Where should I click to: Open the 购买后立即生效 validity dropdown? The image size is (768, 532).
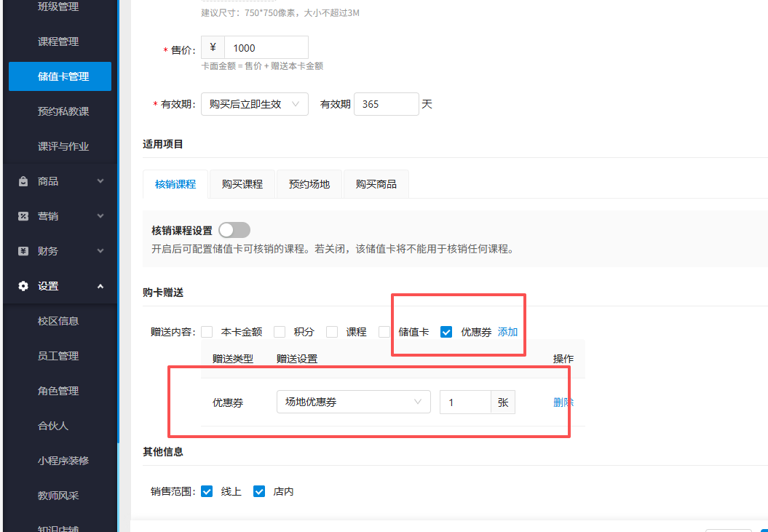[x=254, y=104]
